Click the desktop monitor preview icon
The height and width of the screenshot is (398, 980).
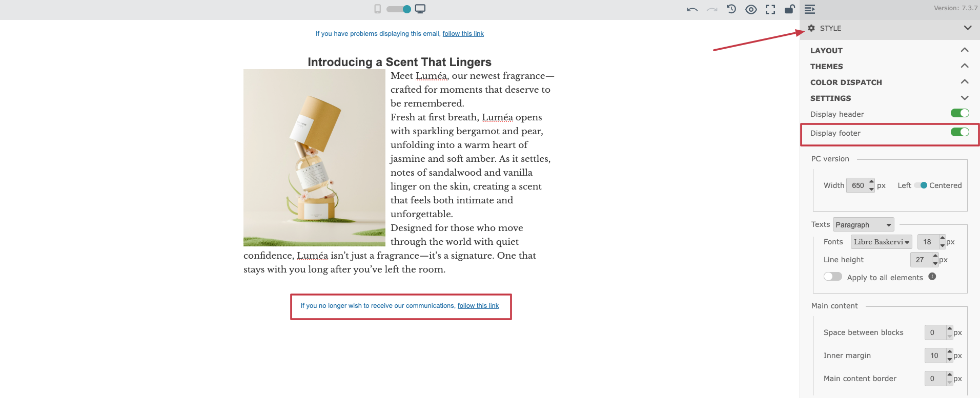coord(420,9)
